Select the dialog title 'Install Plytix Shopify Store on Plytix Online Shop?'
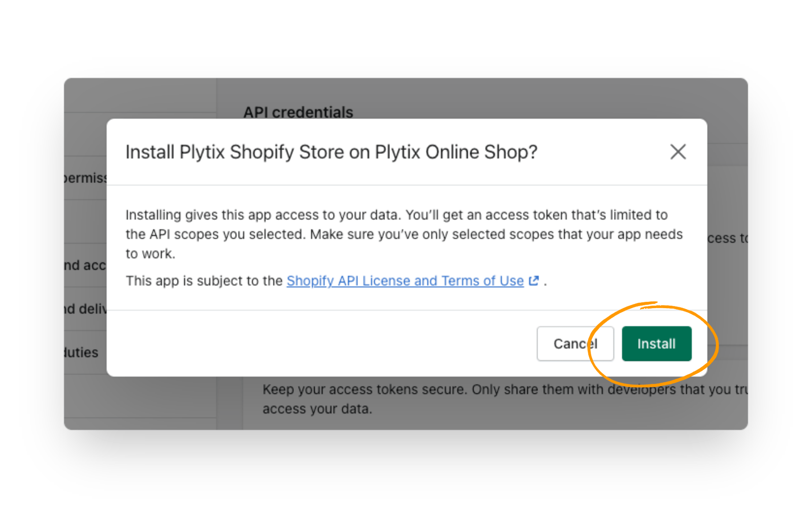 (331, 152)
